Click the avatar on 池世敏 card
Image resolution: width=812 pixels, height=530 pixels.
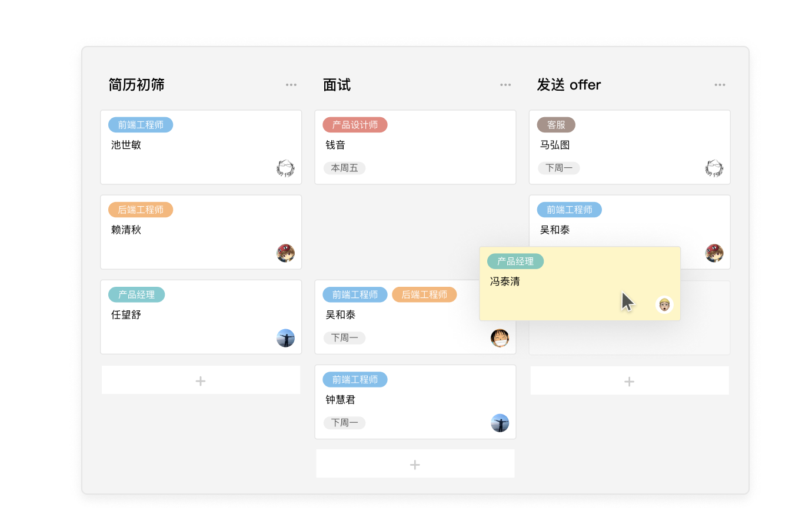[285, 168]
